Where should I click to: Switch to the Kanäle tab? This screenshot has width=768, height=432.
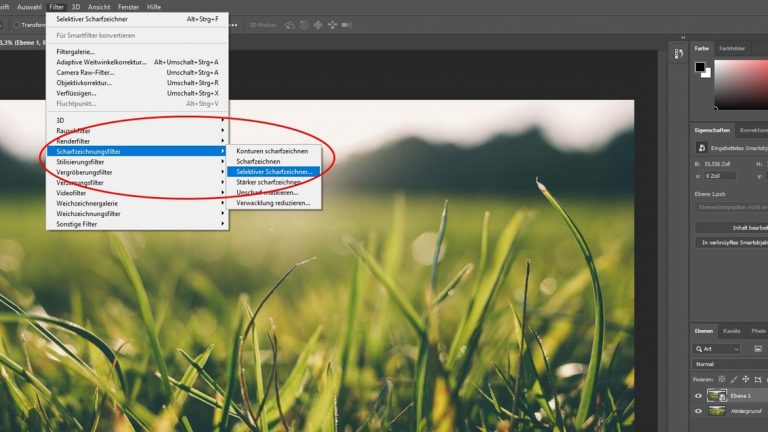(732, 331)
